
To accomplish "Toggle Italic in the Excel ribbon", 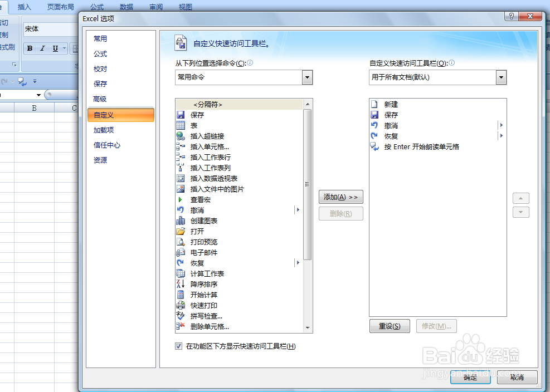I will click(x=42, y=48).
